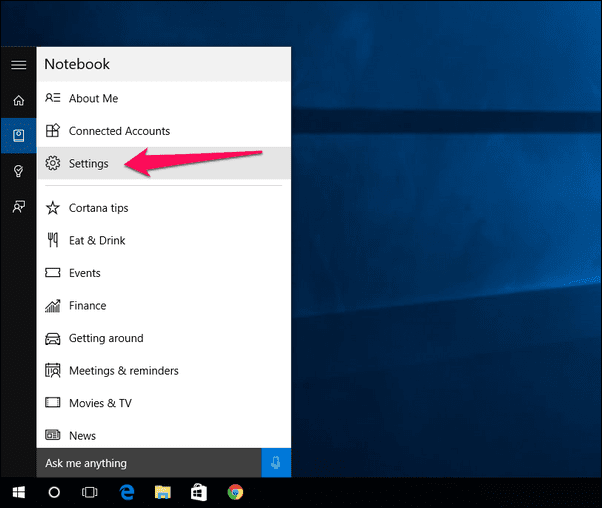Screen dimensions: 602x508
Task: Click the Cortana circle taskbar icon
Action: pos(54,492)
